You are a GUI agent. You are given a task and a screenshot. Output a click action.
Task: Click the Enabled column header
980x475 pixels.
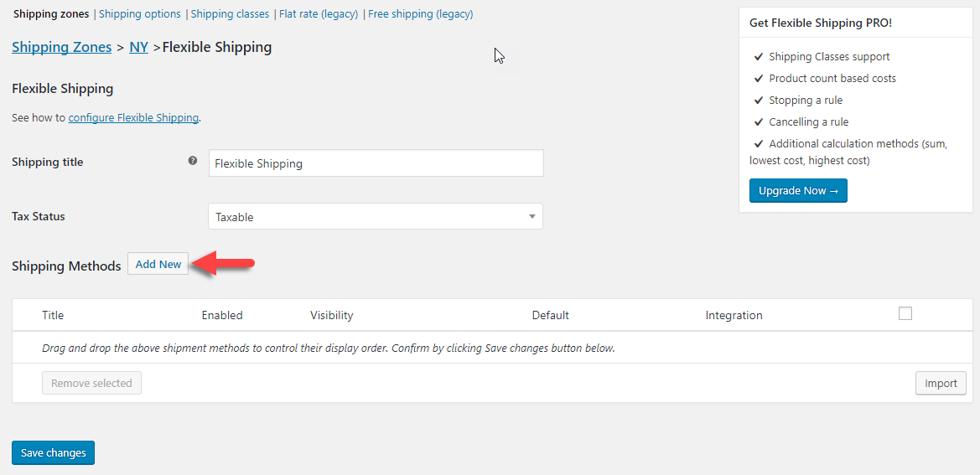pos(222,315)
